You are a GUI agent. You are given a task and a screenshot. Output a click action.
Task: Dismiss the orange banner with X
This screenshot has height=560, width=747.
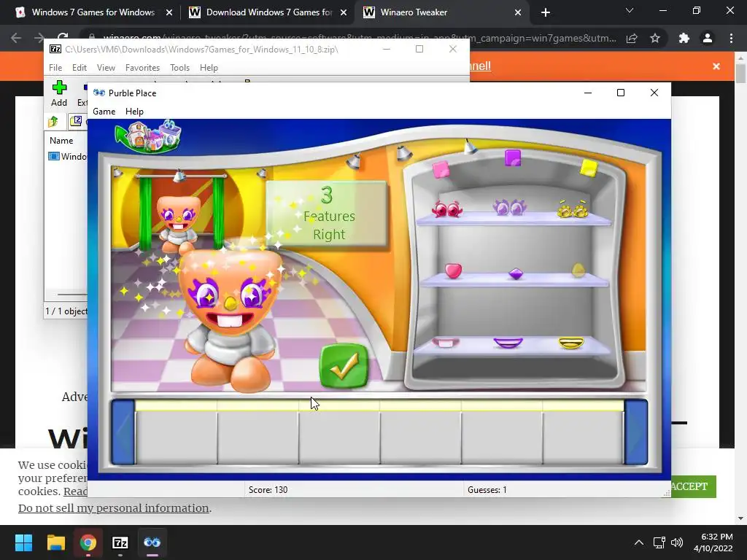[x=716, y=66]
